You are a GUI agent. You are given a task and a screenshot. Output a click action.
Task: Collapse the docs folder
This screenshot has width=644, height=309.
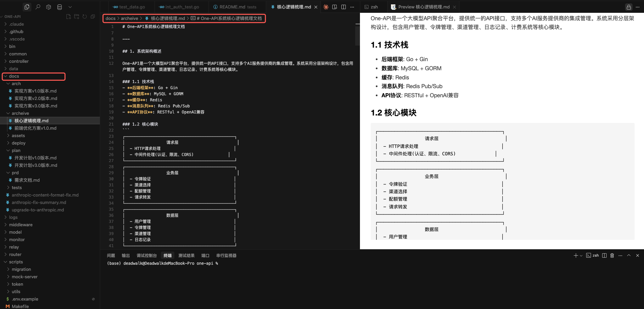[14, 76]
